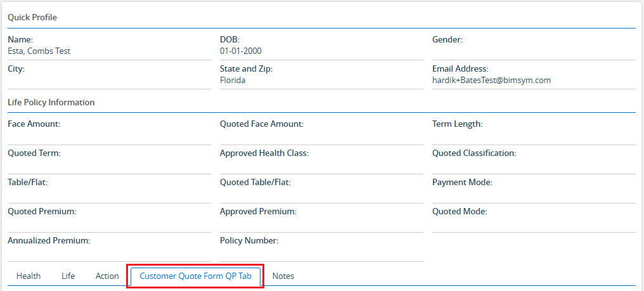This screenshot has width=644, height=291.
Task: Select the Term Length field
Action: point(533,130)
